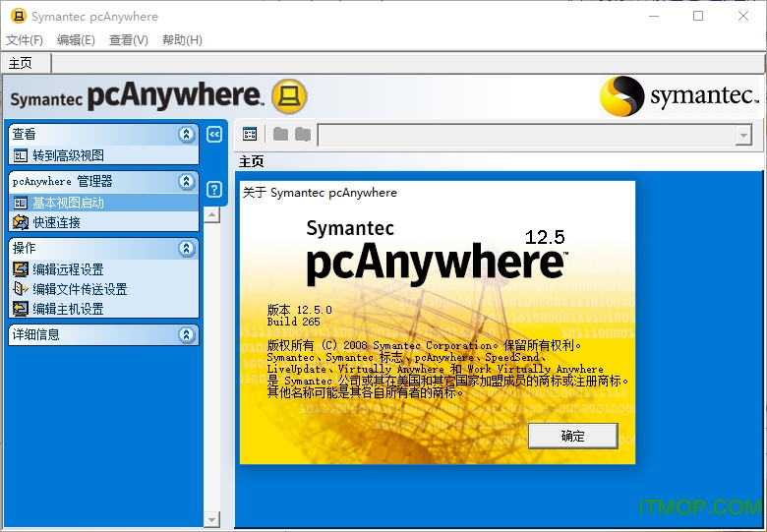The height and width of the screenshot is (532, 767).
Task: Click the yellow pcAnywhere computer logo icon
Action: [x=289, y=95]
